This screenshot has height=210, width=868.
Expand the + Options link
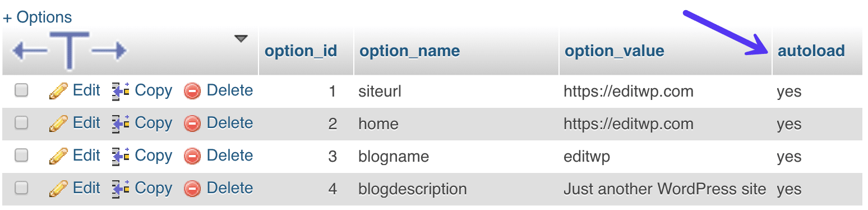pos(38,17)
